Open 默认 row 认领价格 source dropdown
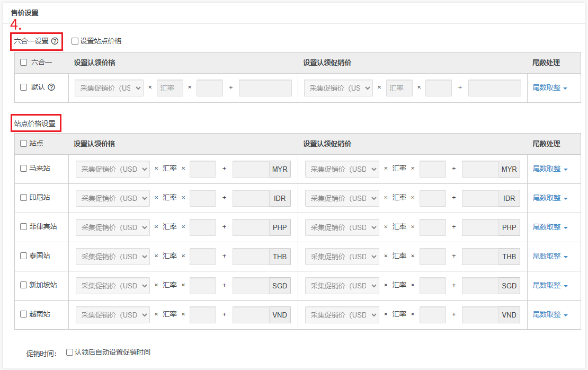The width and height of the screenshot is (588, 370). coord(109,88)
